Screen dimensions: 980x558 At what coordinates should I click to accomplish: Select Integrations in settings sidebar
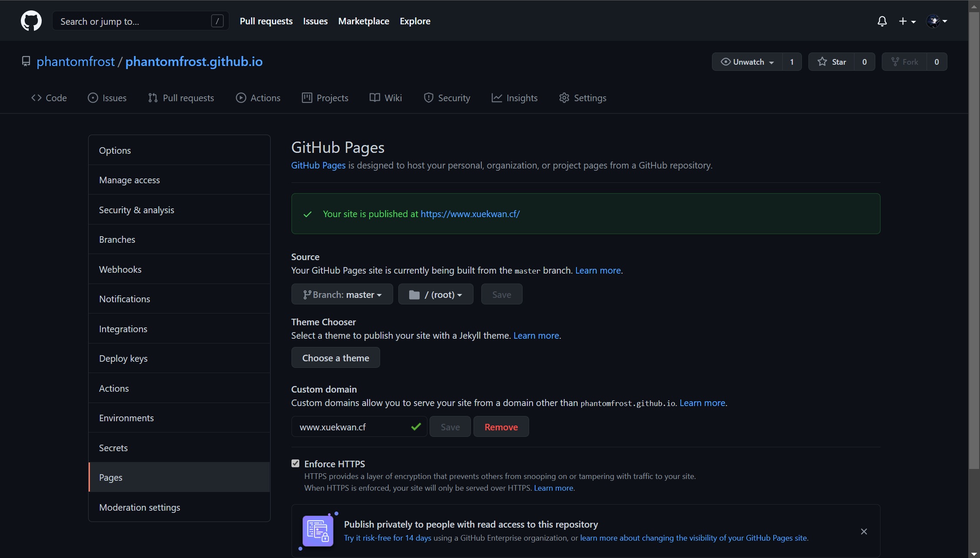point(179,329)
